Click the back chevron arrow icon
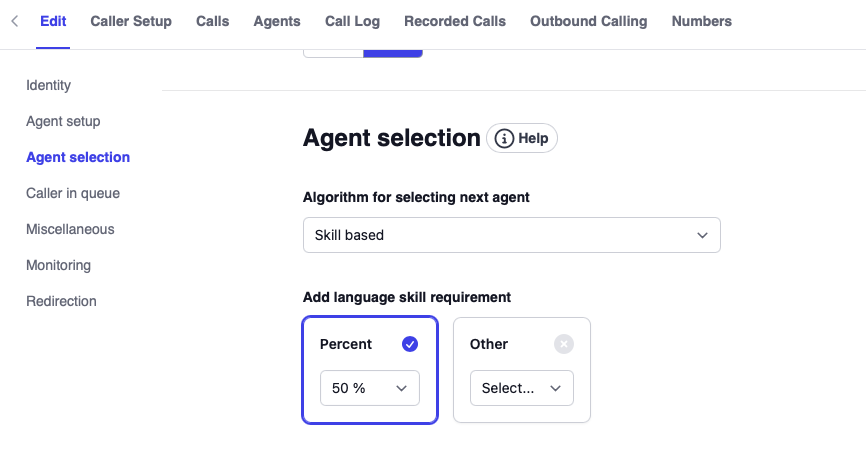This screenshot has height=460, width=866. (14, 21)
